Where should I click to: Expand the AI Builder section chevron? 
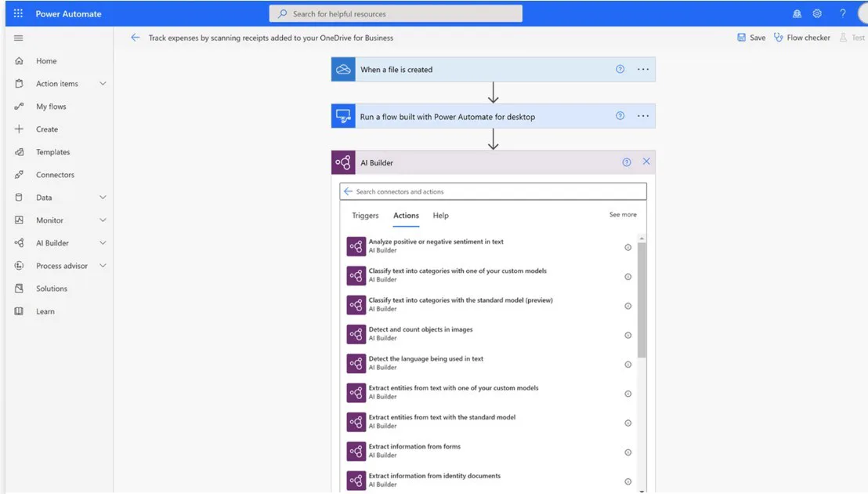pyautogui.click(x=103, y=242)
